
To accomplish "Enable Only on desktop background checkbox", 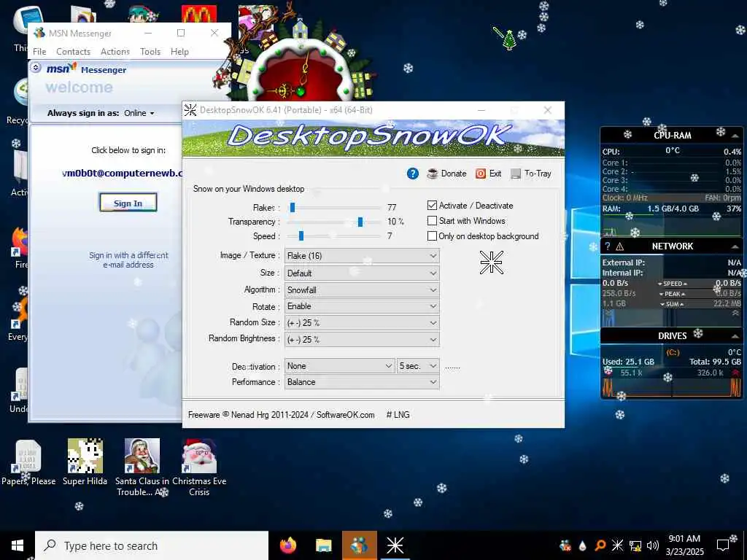I will 432,236.
